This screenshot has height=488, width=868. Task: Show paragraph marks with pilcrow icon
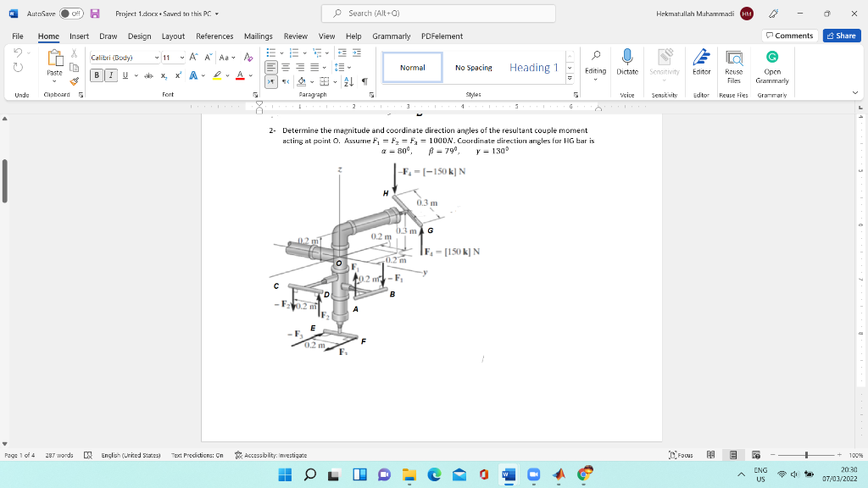click(364, 82)
